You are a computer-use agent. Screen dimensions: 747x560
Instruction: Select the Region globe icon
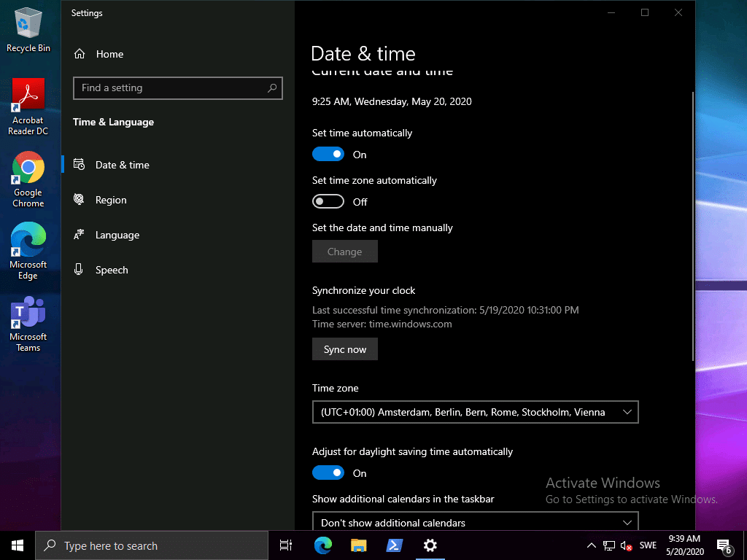(80, 200)
